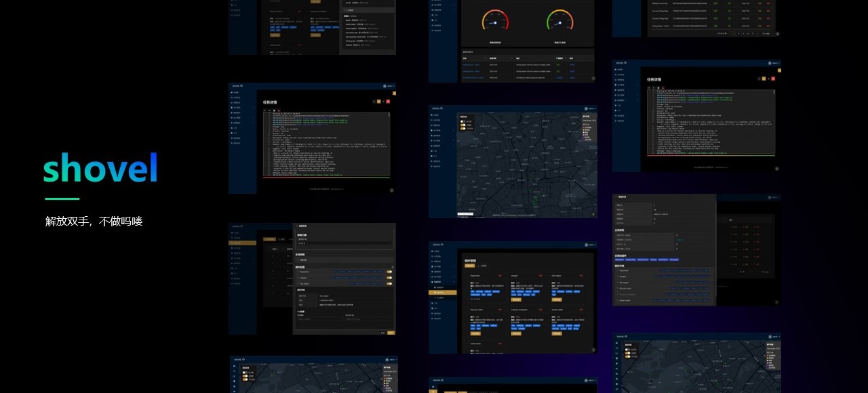Click the slogan 解放双手，不做吗喽
The image size is (868, 393).
point(94,222)
